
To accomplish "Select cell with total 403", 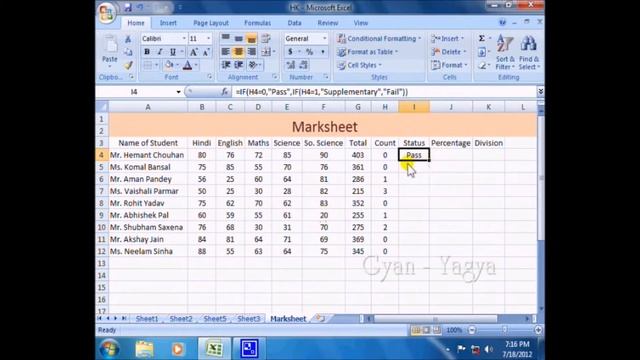I will pos(358,155).
